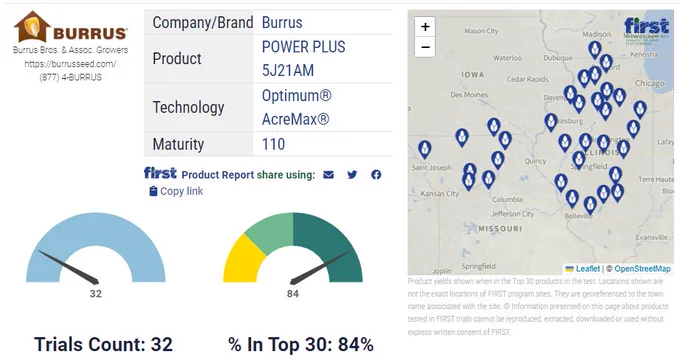
Task: Select the marker northwest of Columbia label
Action: point(489,180)
